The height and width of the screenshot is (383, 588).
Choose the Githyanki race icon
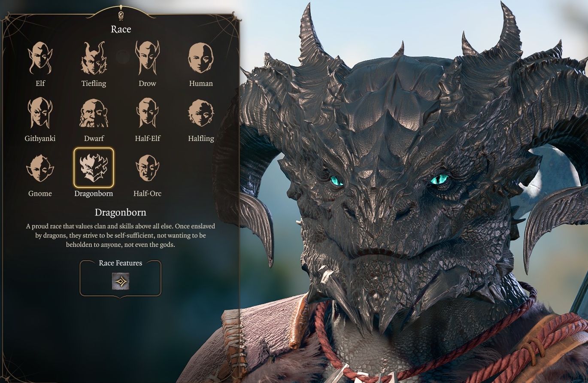[40, 112]
